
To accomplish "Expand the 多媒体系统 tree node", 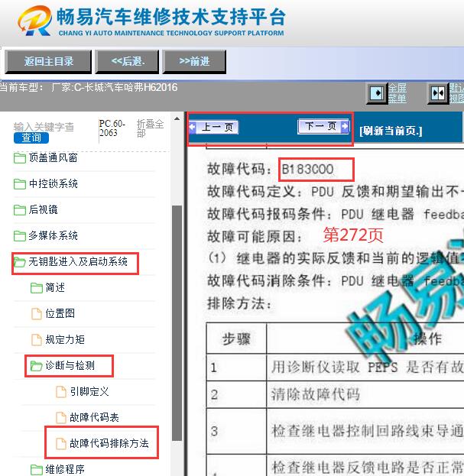I will [x=54, y=235].
